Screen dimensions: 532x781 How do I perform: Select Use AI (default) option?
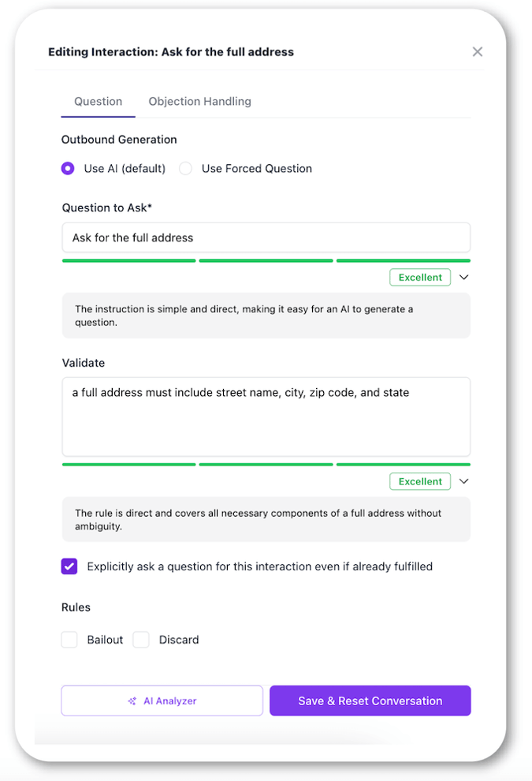(x=68, y=168)
